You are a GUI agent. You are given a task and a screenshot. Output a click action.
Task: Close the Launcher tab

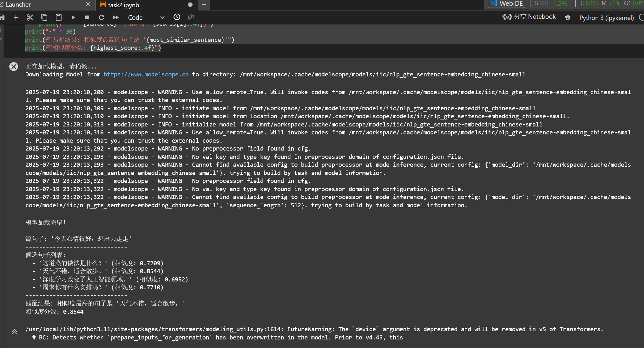(88, 4)
